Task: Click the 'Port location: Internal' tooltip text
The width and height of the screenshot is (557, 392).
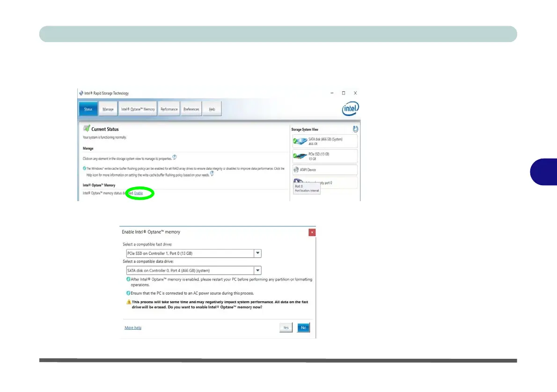Action: [307, 191]
